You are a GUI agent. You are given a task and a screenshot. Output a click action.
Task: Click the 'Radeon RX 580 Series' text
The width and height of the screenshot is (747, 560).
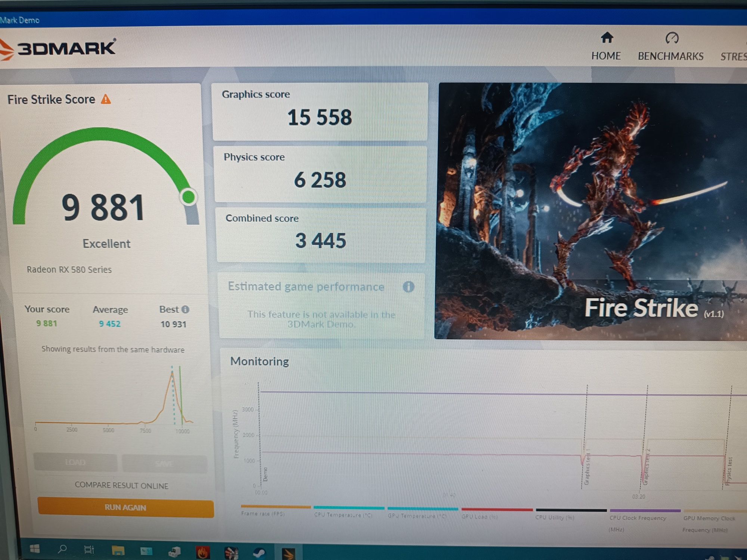(x=69, y=270)
